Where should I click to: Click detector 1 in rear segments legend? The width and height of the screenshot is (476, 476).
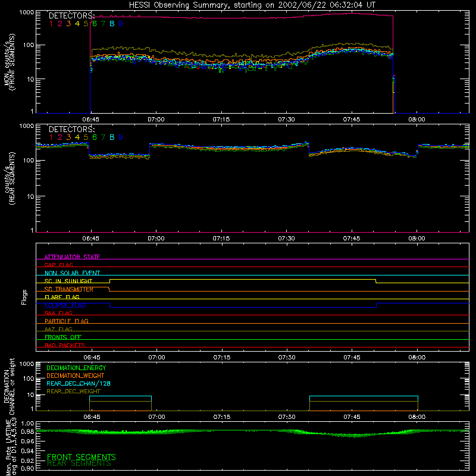click(x=51, y=137)
